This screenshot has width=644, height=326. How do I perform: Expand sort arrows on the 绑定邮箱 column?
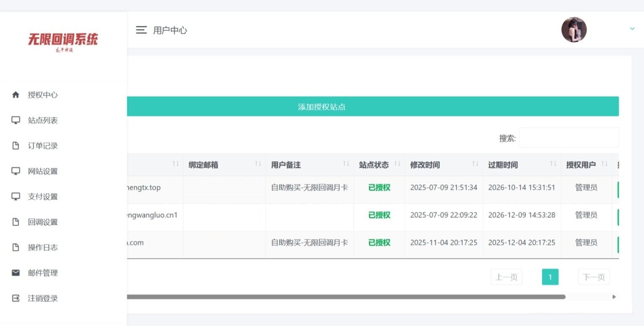[x=258, y=164]
